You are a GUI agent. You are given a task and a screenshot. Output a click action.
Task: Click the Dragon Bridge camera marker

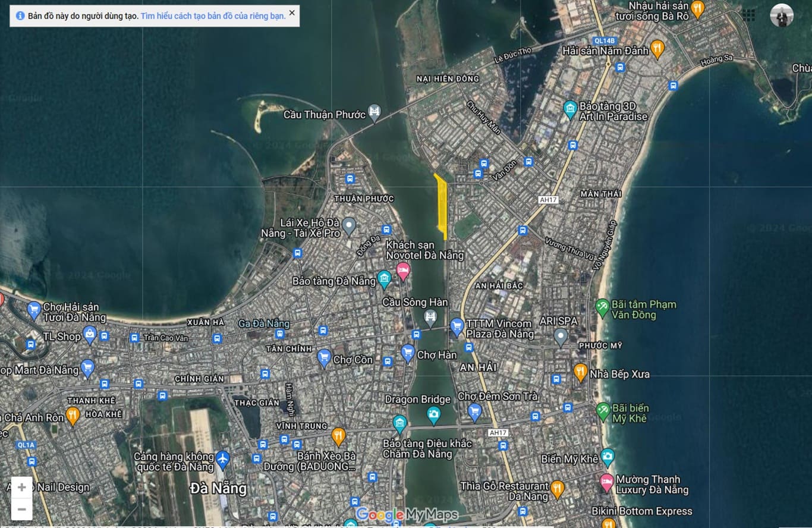tap(434, 415)
